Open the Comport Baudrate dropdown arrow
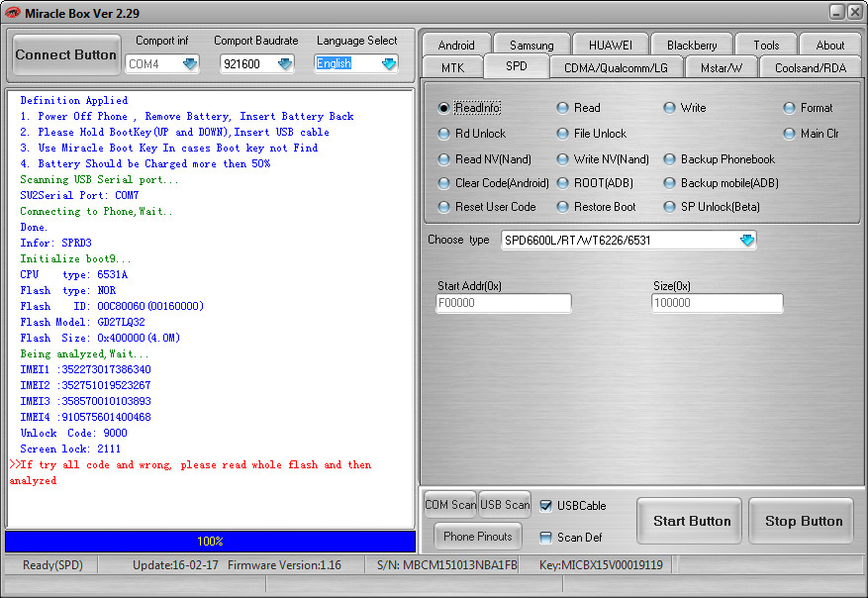This screenshot has width=868, height=598. 284,63
